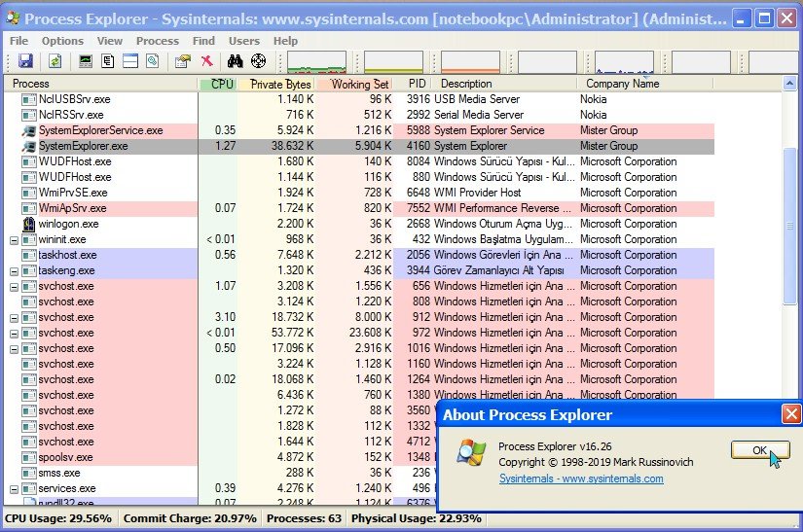Open the Help menu
This screenshot has height=532, width=803.
[285, 41]
